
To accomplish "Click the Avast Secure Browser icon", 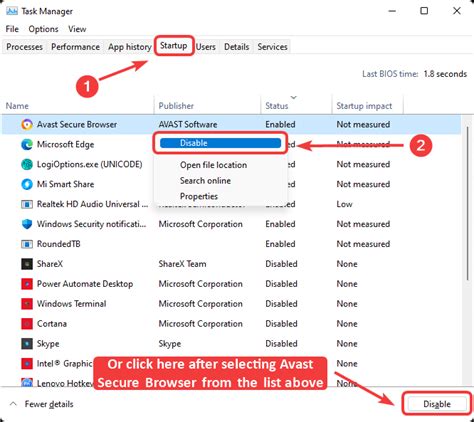I will 27,124.
